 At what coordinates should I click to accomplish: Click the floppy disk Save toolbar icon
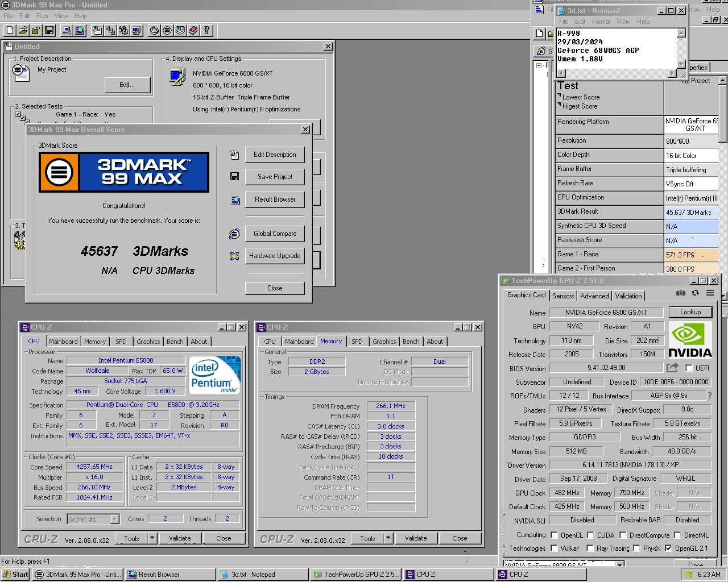coord(49,30)
